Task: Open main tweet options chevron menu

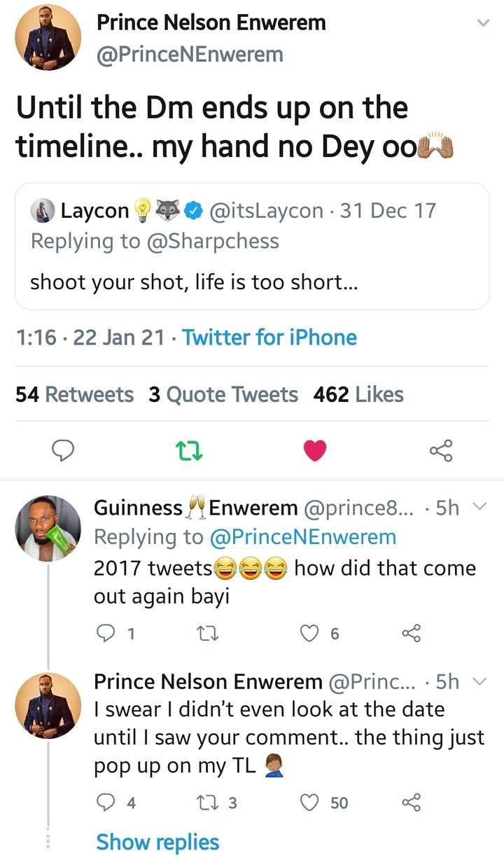Action: pos(482,23)
